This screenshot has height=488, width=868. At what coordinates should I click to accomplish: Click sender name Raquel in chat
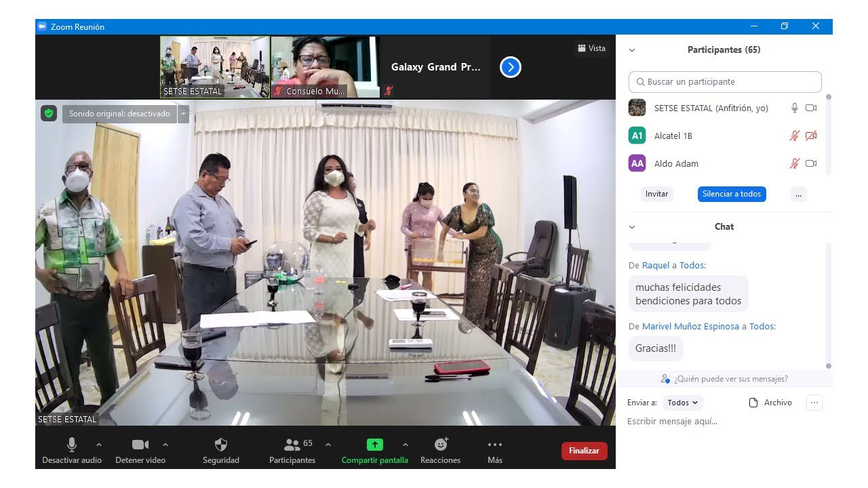click(655, 265)
